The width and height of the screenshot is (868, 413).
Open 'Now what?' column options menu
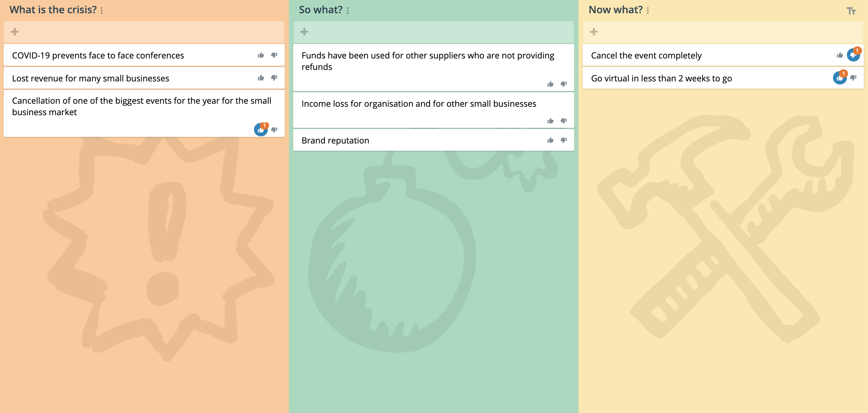(x=648, y=11)
